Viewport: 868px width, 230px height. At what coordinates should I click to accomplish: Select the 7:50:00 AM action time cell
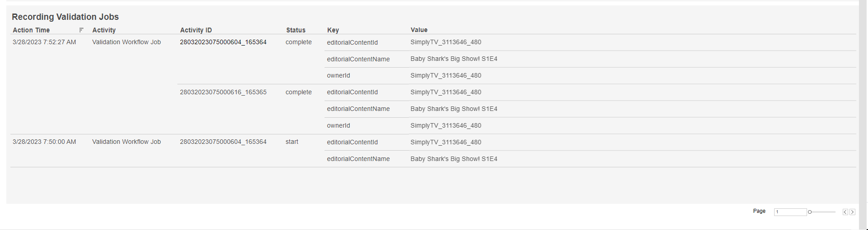(44, 142)
